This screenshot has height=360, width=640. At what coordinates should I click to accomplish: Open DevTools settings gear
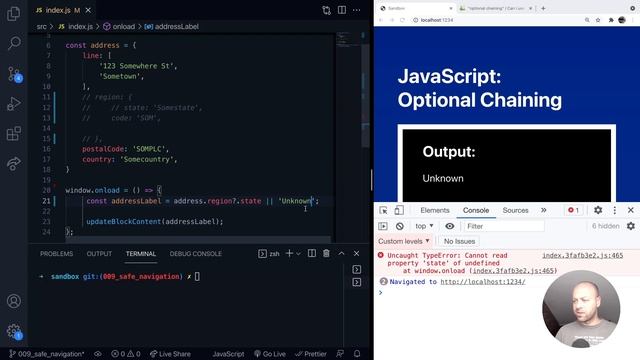coord(598,210)
